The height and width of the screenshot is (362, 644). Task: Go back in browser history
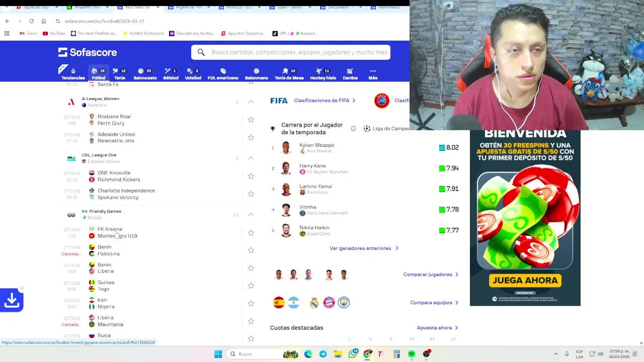7,21
